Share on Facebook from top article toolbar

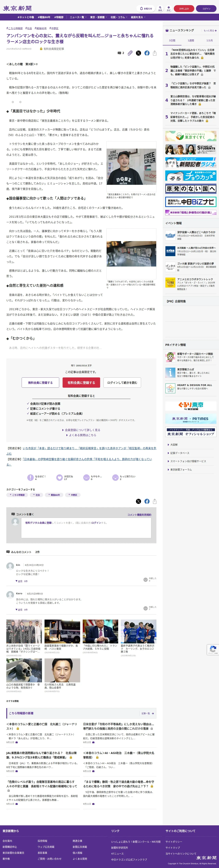point(147,53)
